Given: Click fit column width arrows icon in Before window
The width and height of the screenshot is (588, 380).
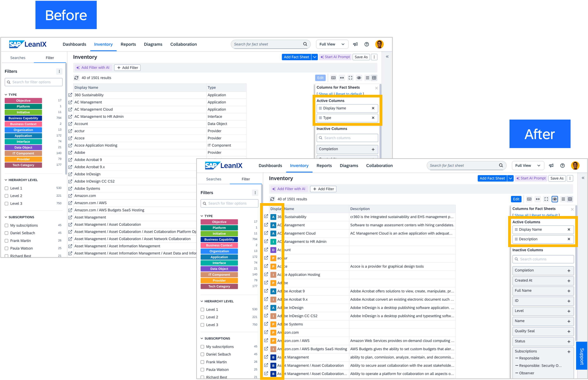Looking at the screenshot, I should tap(342, 78).
